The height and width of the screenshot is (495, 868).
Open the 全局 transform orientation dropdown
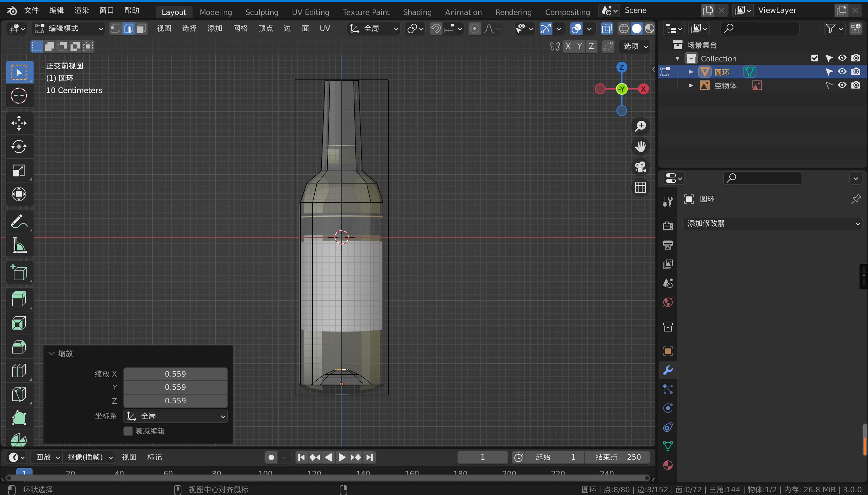click(x=373, y=28)
